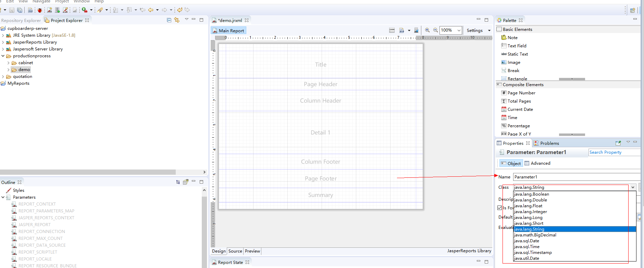Expand the JasperReports Library node
Image resolution: width=644 pixels, height=268 pixels.
pos(3,42)
